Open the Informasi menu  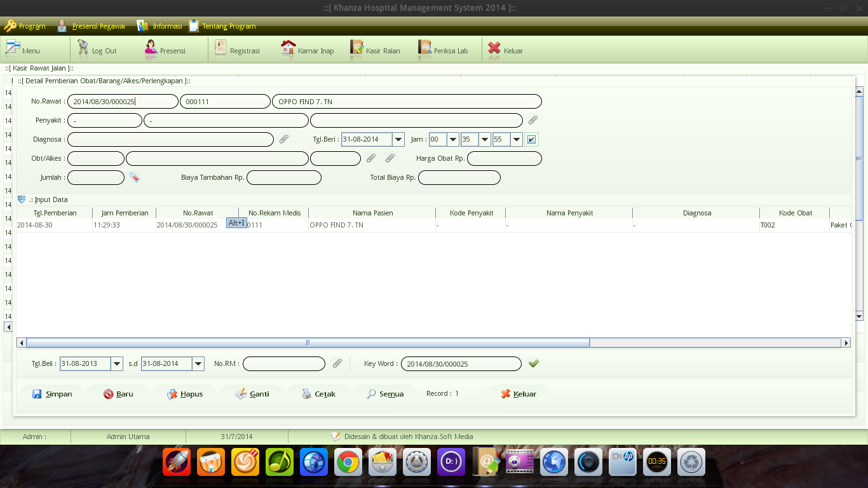(159, 26)
